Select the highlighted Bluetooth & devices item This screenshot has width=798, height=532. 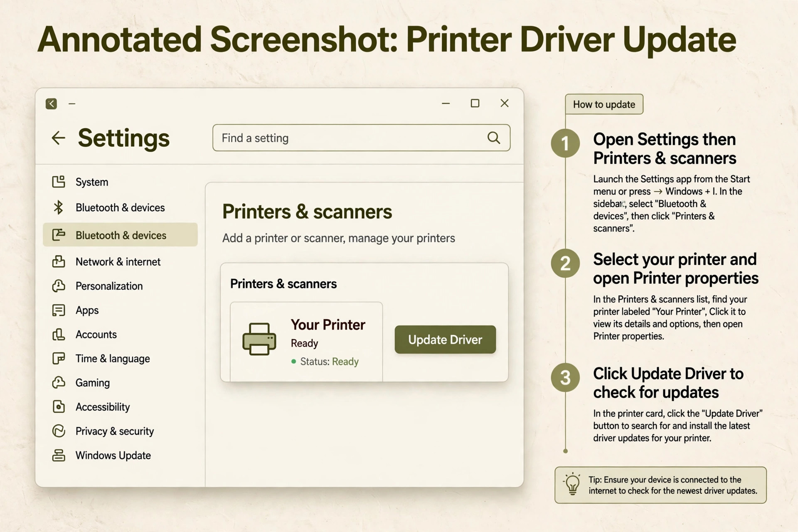coord(120,235)
